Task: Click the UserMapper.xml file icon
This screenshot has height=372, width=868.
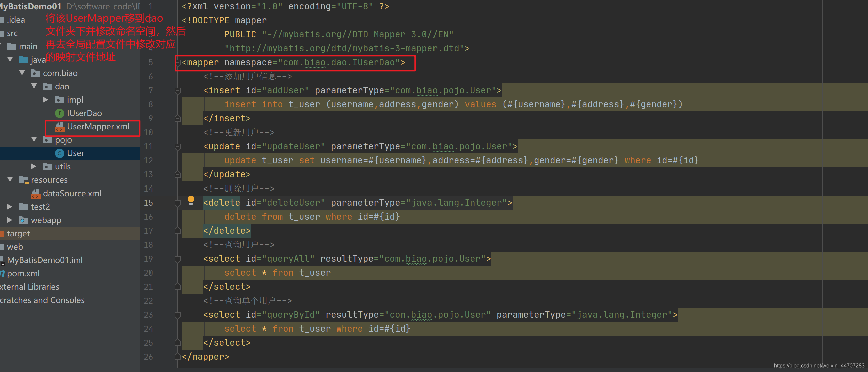Action: tap(60, 127)
